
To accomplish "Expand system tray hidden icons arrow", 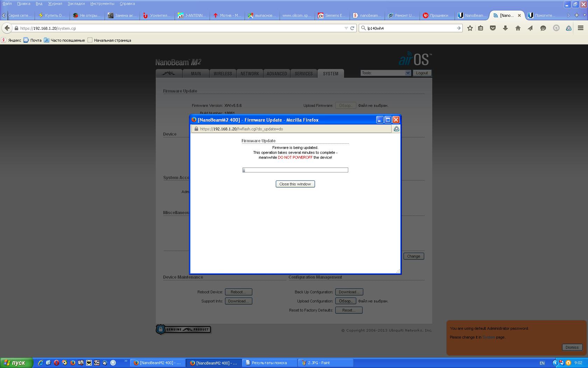I will 555,363.
